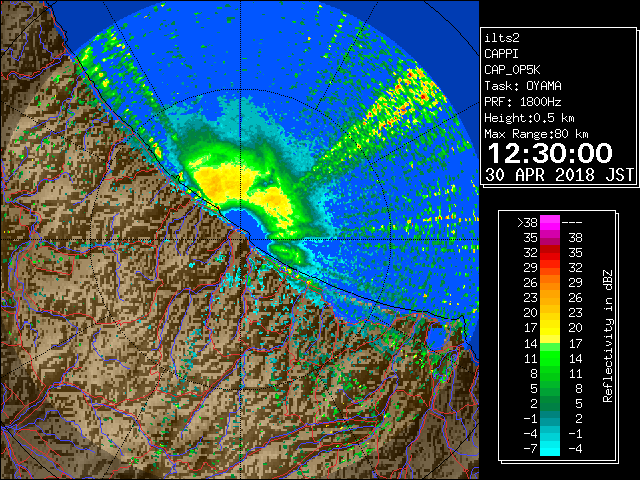Screen dimensions: 640x480
Task: Click the "ilts2" label in info box
Action: pyautogui.click(x=502, y=38)
